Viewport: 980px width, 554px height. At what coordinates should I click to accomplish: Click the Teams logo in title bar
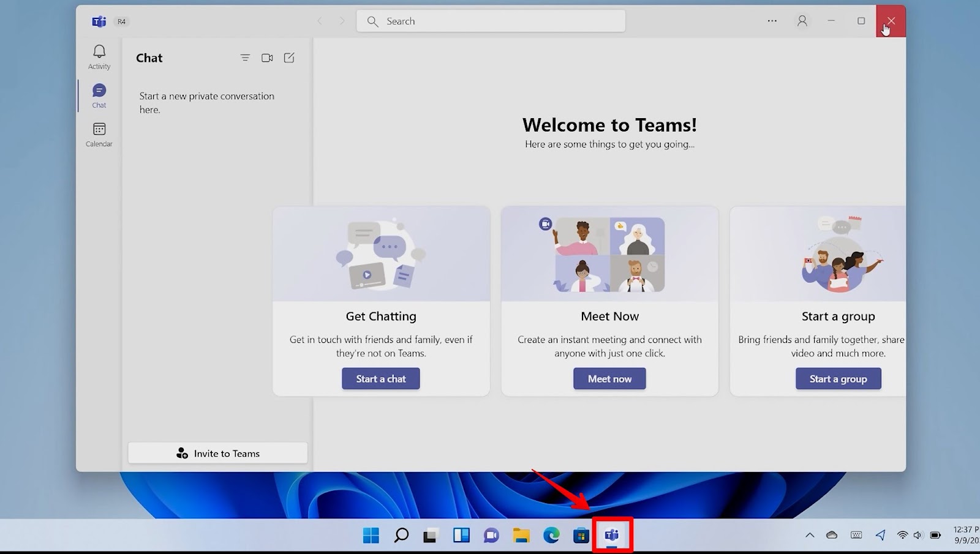(x=99, y=21)
